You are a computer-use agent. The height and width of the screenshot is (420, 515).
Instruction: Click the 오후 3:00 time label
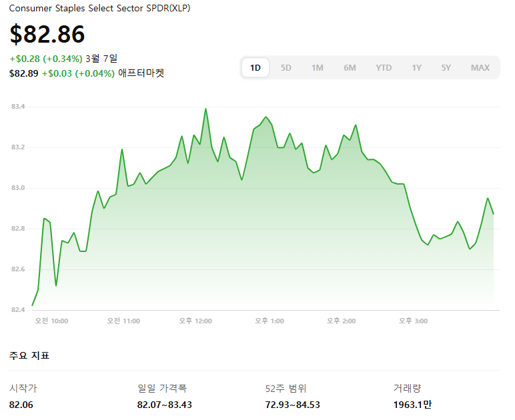tap(413, 321)
